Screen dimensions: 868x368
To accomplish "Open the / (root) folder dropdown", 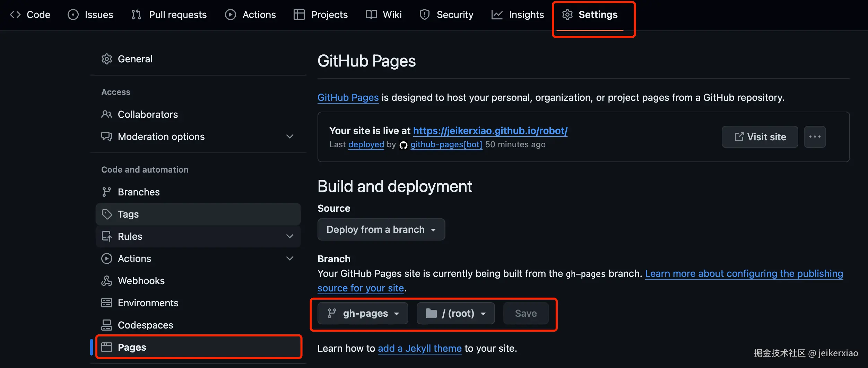I will tap(456, 313).
